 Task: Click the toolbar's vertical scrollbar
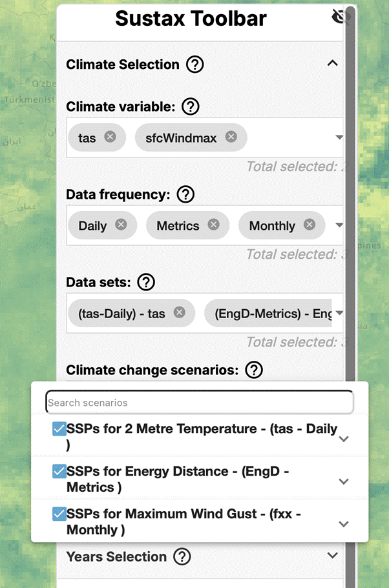[x=350, y=194]
